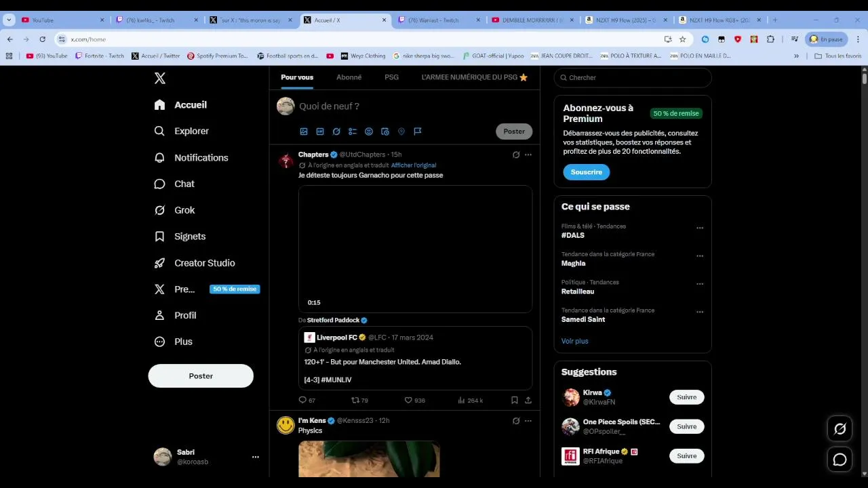Viewport: 868px width, 488px height.
Task: Open options for Retailleau trend
Action: point(700,284)
